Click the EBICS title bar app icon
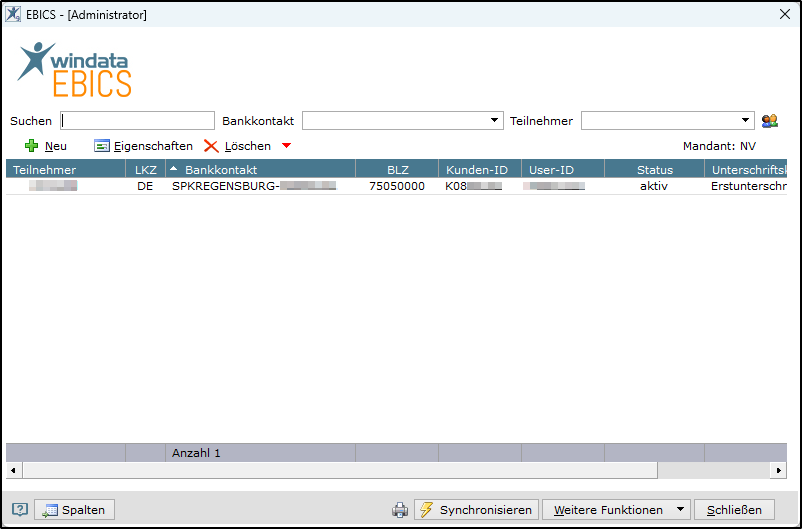 [13, 14]
